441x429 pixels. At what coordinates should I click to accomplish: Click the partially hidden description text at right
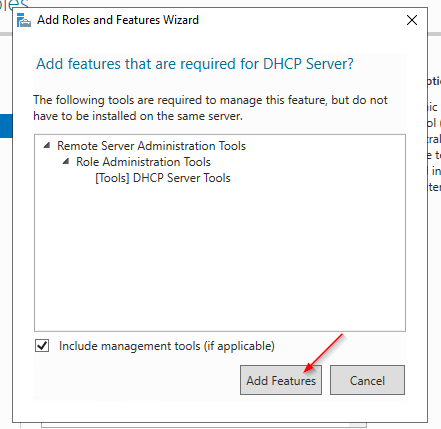pyautogui.click(x=434, y=133)
